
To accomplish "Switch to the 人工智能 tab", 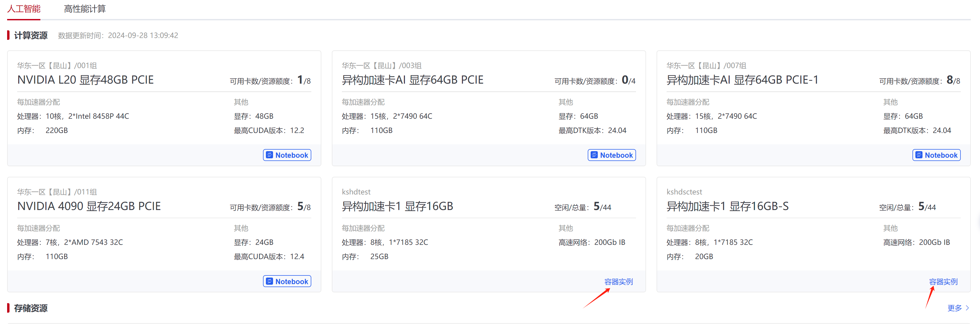I will click(x=23, y=9).
